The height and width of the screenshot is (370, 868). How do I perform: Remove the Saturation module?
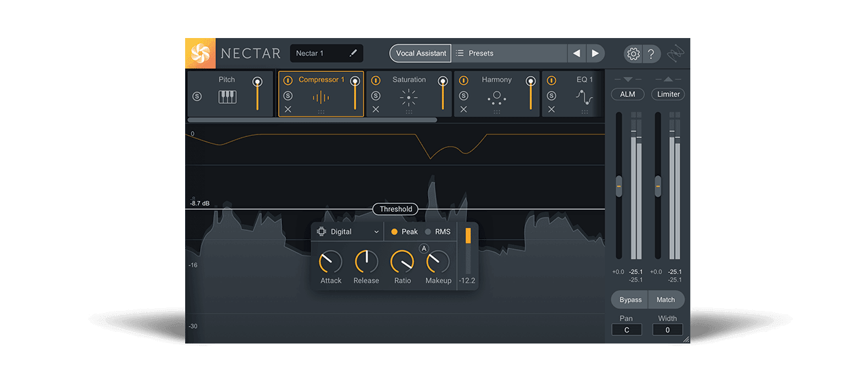376,109
